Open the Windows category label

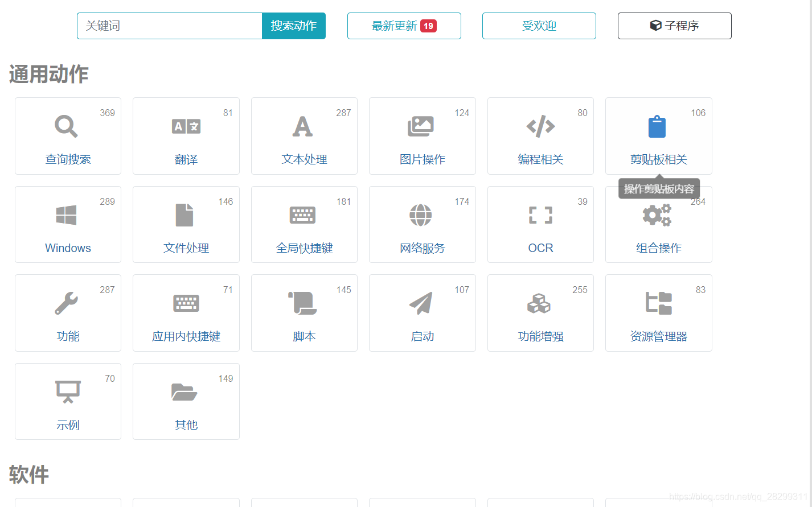[68, 248]
